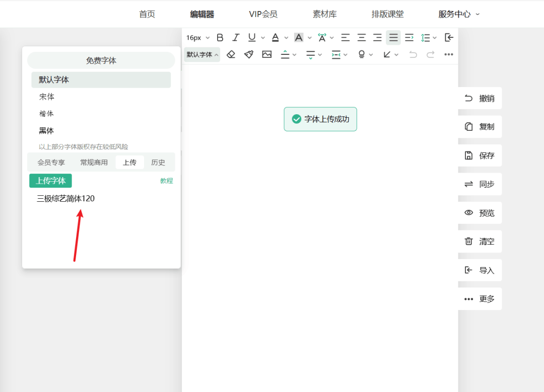Click the Save (保存) floppy disk button

pyautogui.click(x=480, y=155)
